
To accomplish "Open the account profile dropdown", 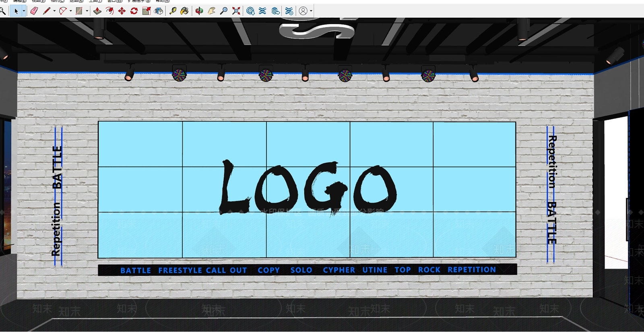I will pyautogui.click(x=311, y=11).
